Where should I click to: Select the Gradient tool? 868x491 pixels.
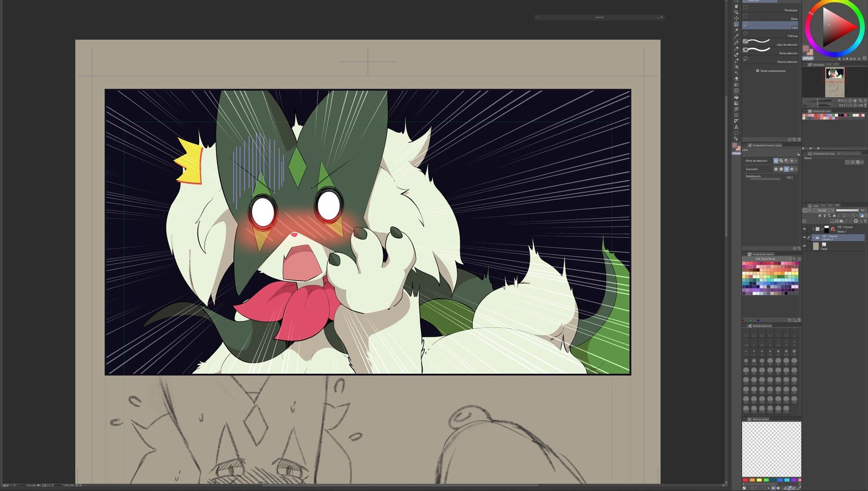pos(736,103)
